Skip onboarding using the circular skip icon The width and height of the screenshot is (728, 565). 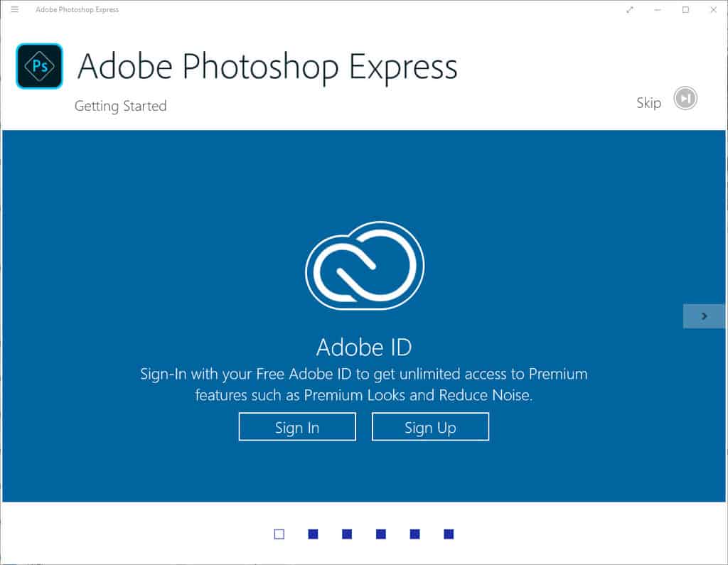[684, 98]
